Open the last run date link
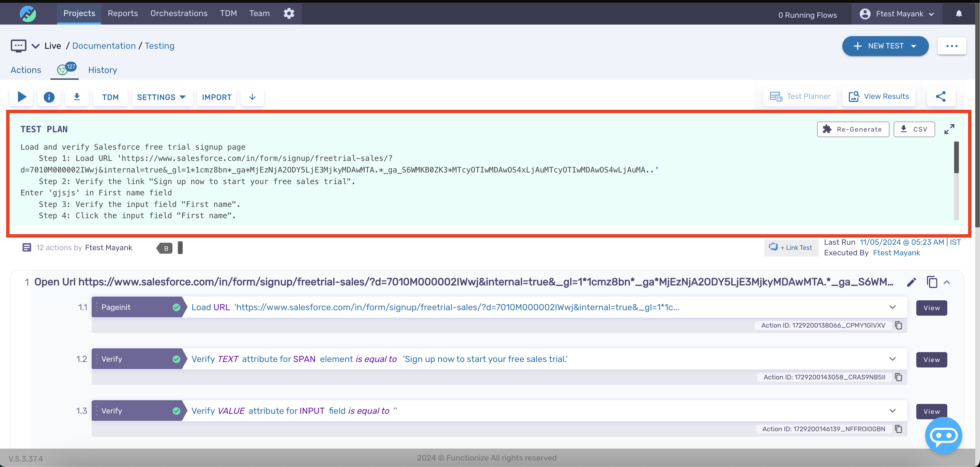Viewport: 980px width, 467px height. coord(902,242)
